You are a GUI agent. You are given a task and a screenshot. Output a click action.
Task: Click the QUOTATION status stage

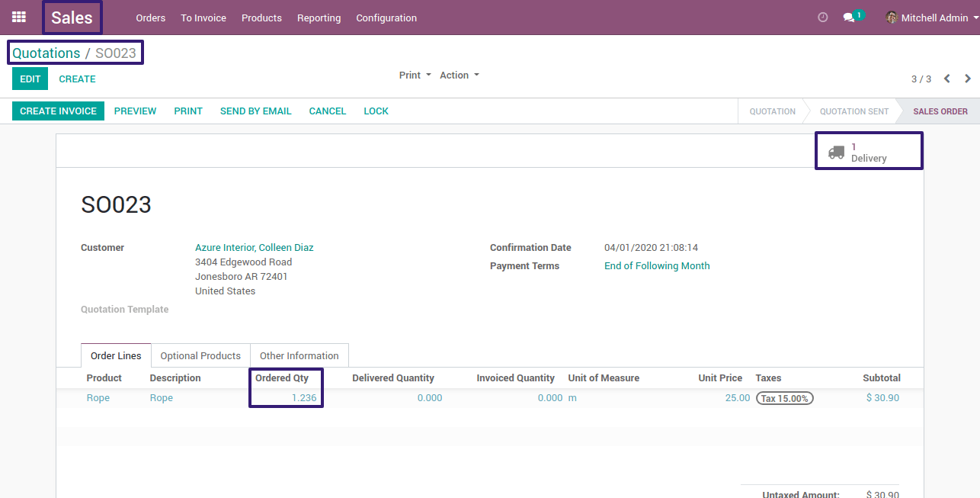point(772,111)
